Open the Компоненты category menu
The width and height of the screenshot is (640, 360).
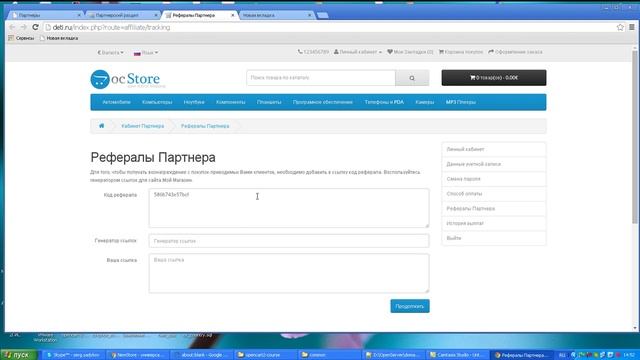coord(231,102)
